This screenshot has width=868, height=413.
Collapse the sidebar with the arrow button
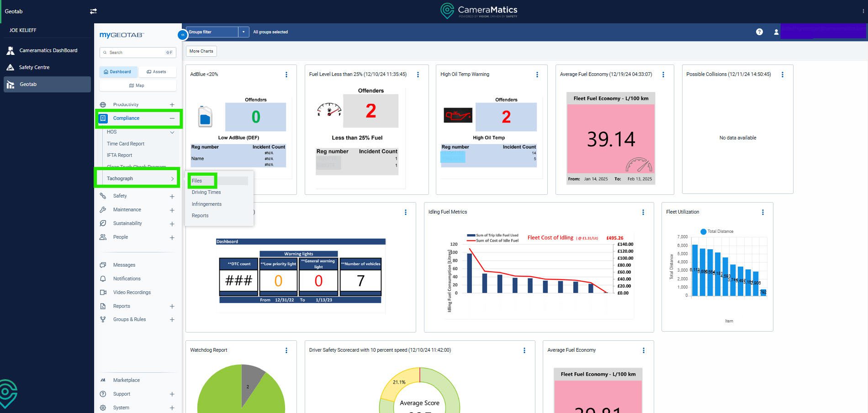182,35
